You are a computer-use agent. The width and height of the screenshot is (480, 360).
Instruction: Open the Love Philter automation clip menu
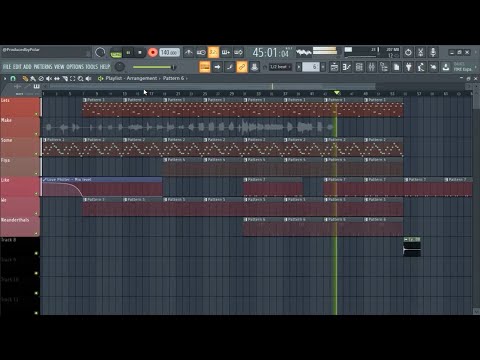pos(45,180)
